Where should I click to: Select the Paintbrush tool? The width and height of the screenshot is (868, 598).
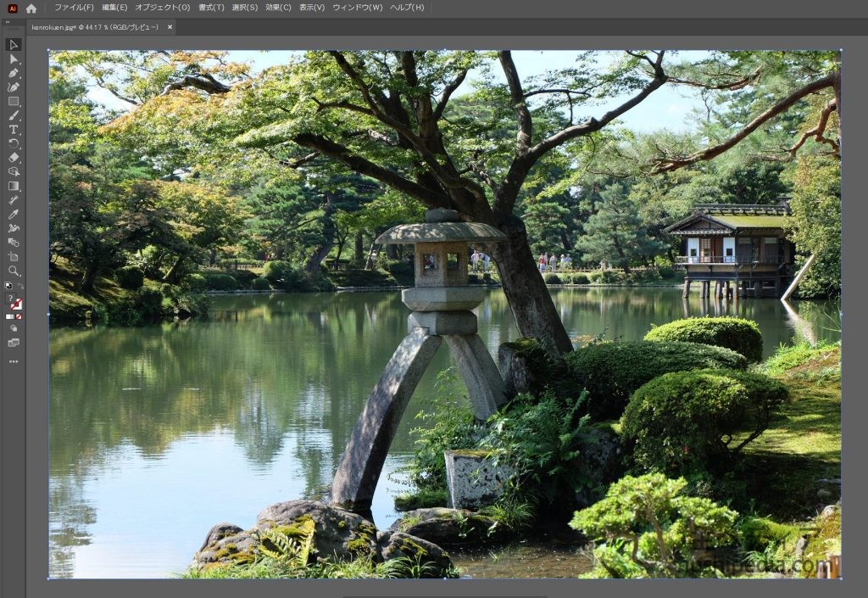[x=14, y=115]
